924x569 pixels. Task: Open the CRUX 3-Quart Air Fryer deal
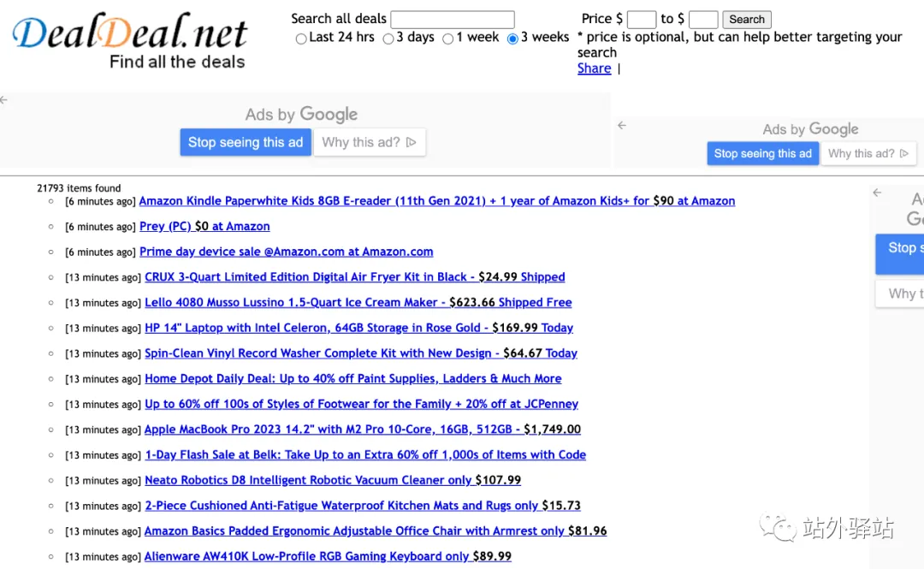point(355,277)
